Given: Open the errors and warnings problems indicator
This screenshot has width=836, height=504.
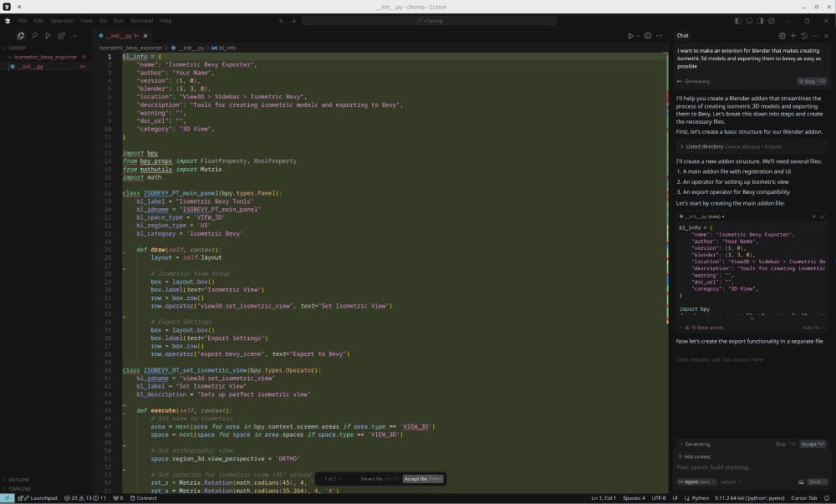Looking at the screenshot, I should (x=84, y=498).
